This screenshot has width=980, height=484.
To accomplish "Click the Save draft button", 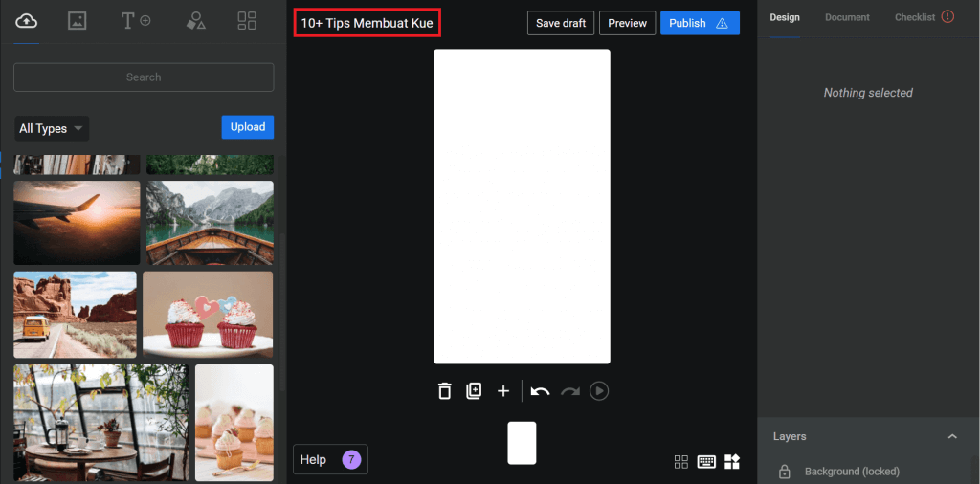I will (561, 23).
